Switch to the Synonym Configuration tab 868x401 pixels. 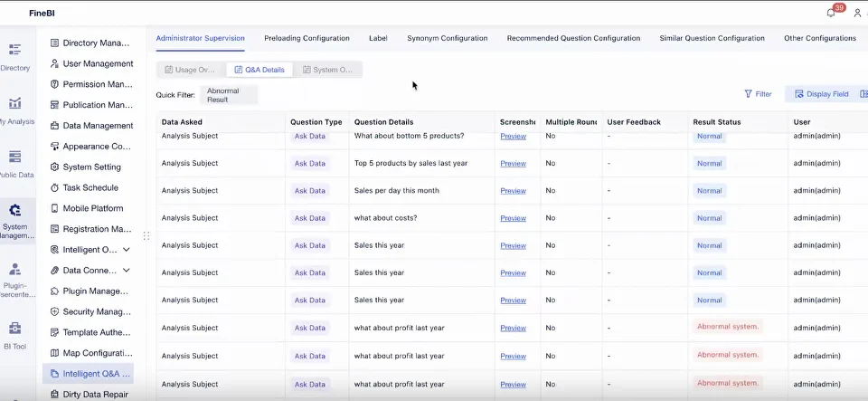tap(447, 38)
